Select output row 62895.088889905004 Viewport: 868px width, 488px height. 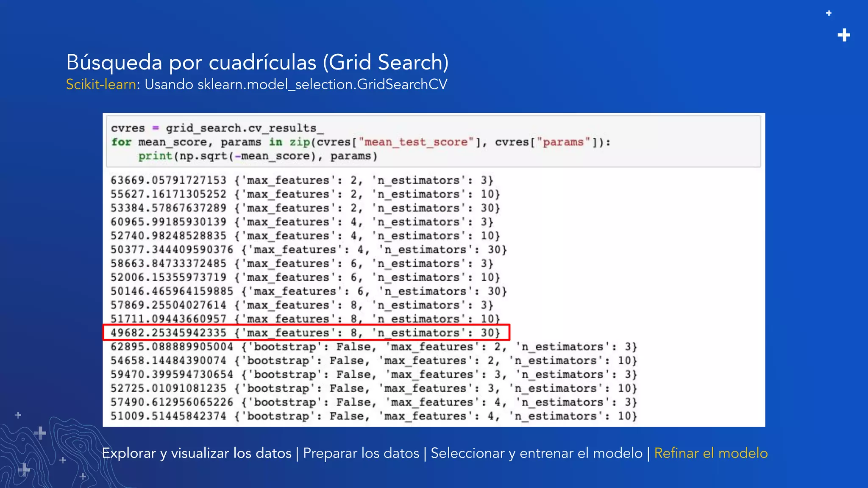(374, 347)
